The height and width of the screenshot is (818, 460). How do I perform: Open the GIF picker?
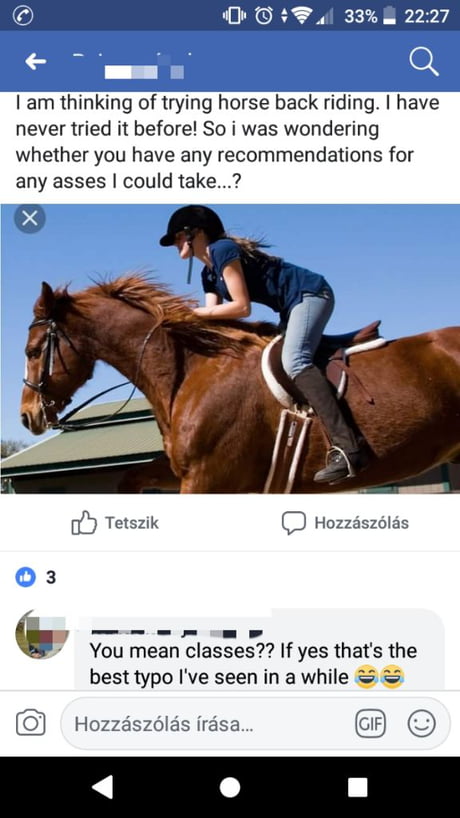coord(370,724)
